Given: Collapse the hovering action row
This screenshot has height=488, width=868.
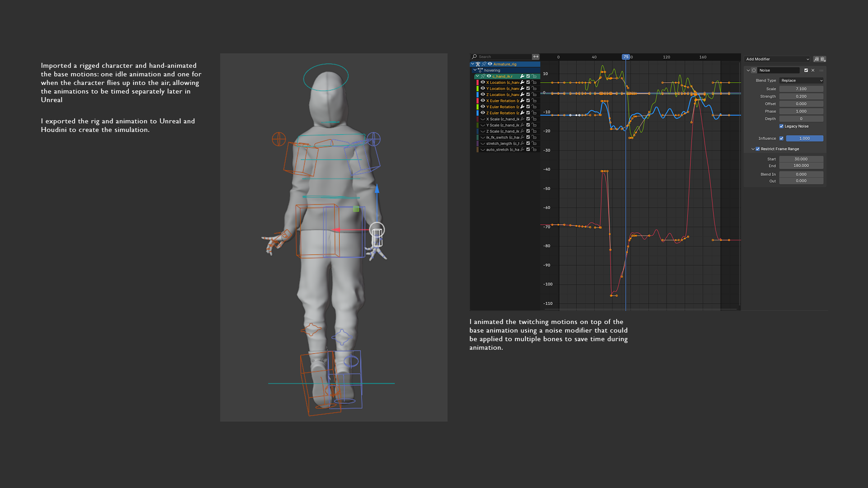Looking at the screenshot, I should (x=475, y=70).
